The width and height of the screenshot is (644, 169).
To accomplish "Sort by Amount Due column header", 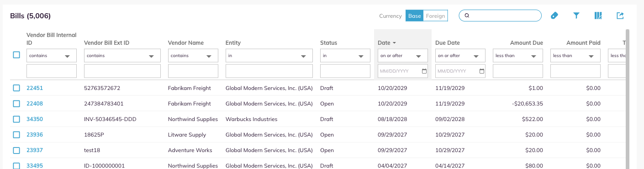I will pos(527,43).
